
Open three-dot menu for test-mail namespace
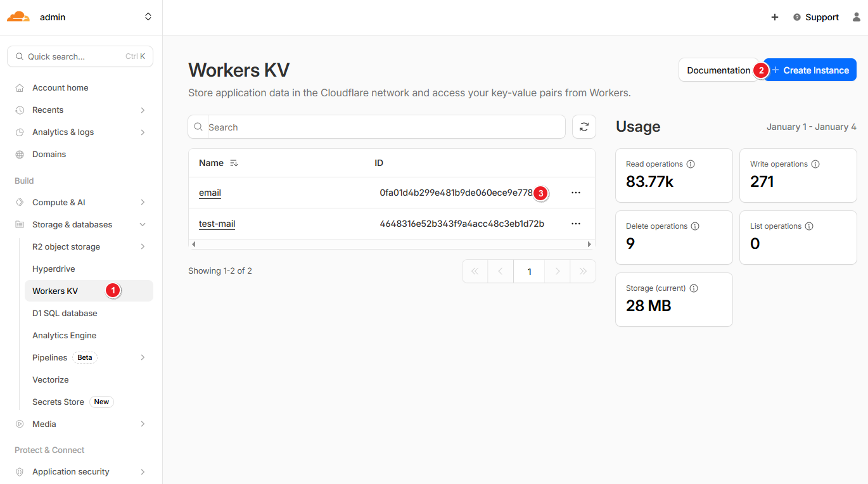[x=575, y=224]
